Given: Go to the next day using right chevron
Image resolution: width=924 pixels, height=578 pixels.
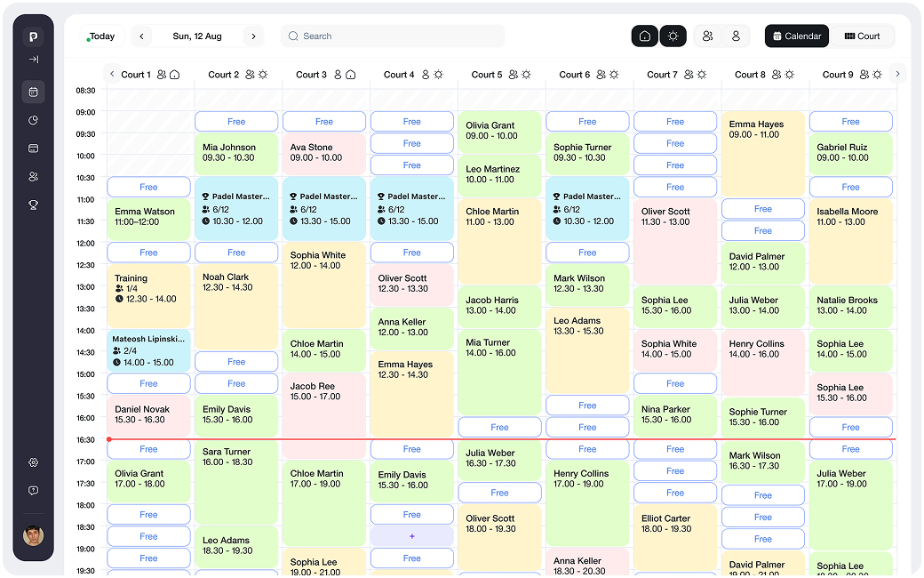Looking at the screenshot, I should pyautogui.click(x=253, y=36).
